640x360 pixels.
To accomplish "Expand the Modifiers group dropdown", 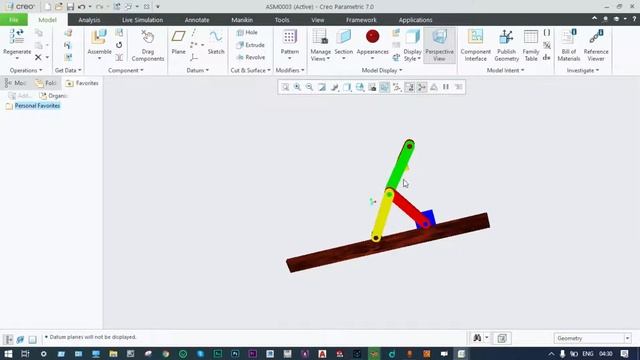I will 290,70.
